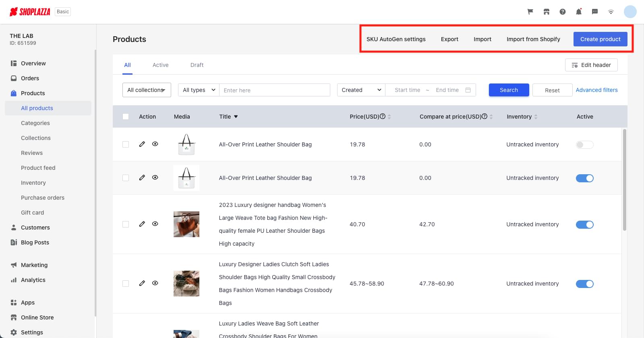644x338 pixels.
Task: Click the flag icon in header
Action: 530,12
